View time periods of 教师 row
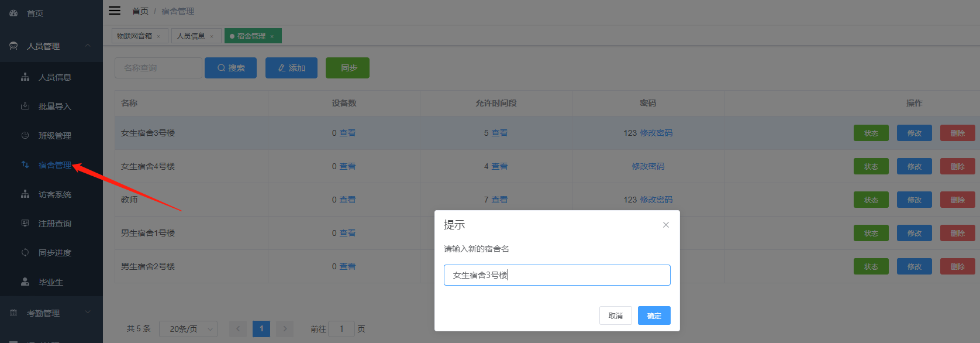 [499, 200]
